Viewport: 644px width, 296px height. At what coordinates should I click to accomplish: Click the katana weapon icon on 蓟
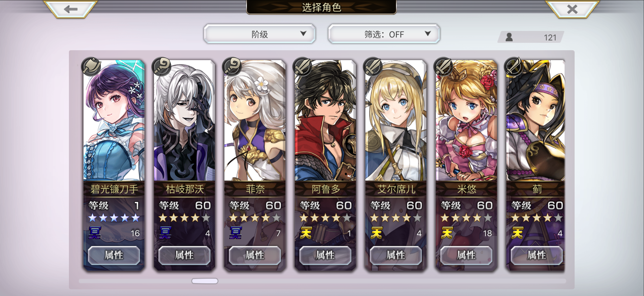pyautogui.click(x=514, y=66)
